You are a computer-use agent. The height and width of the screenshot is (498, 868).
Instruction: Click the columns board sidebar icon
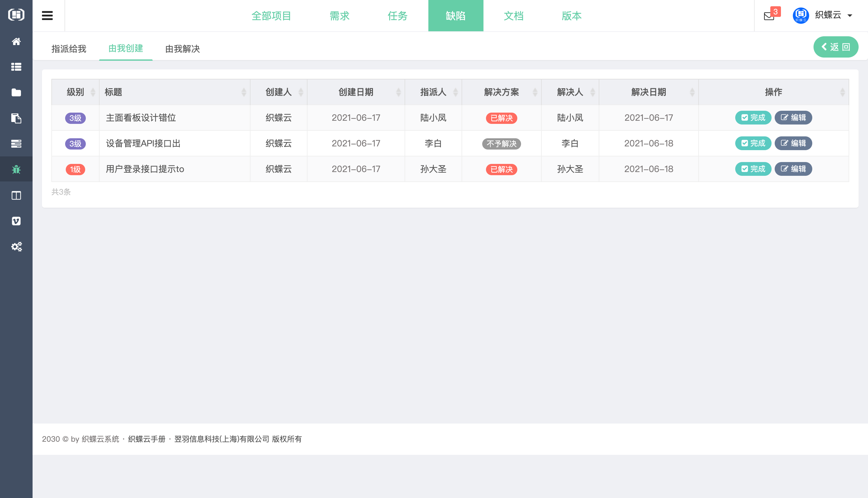click(x=16, y=195)
